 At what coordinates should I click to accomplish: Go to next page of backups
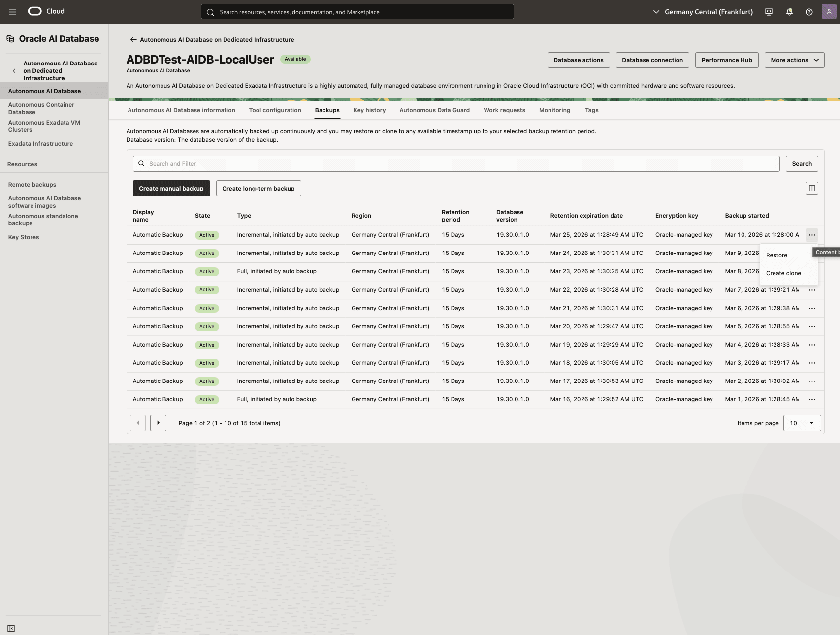158,423
